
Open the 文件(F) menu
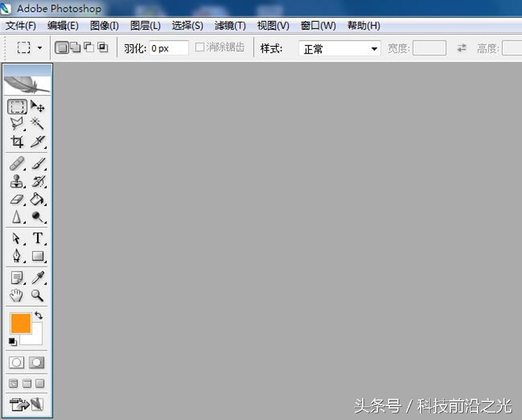click(21, 26)
